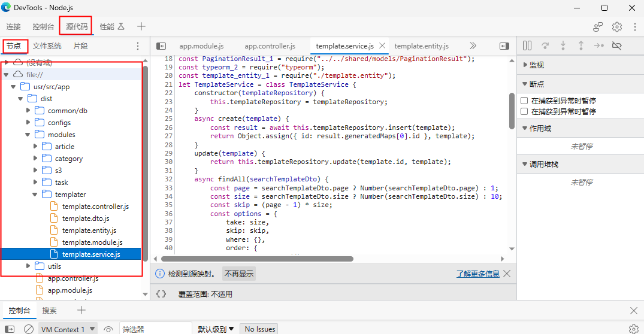
Task: Toggle console sidebar icon
Action: click(x=10, y=329)
